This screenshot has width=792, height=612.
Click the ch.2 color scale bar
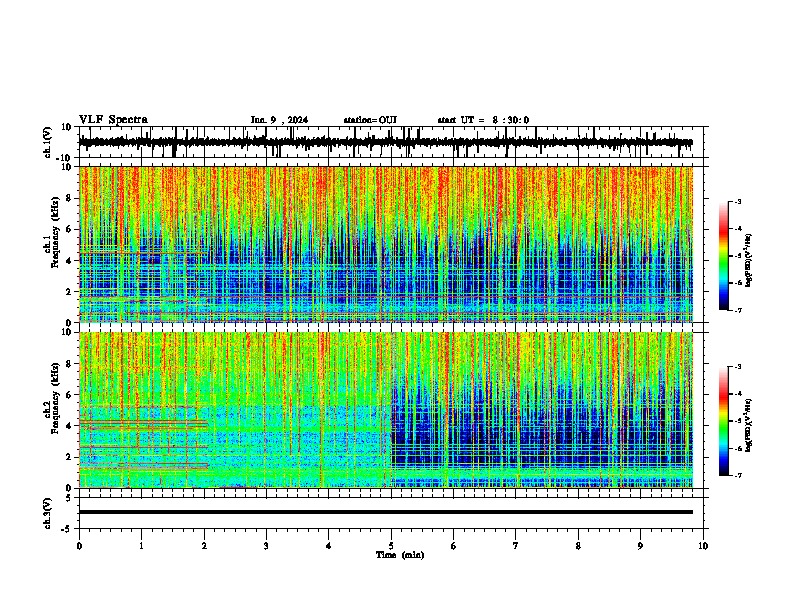[x=724, y=421]
